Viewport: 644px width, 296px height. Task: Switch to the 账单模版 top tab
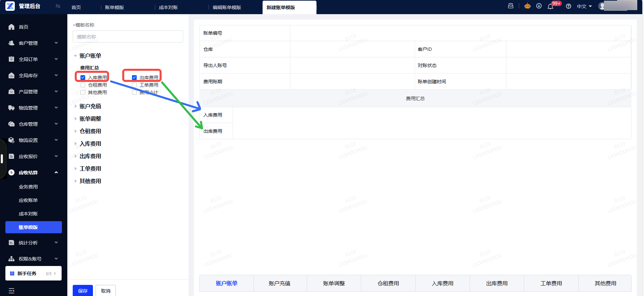point(114,7)
